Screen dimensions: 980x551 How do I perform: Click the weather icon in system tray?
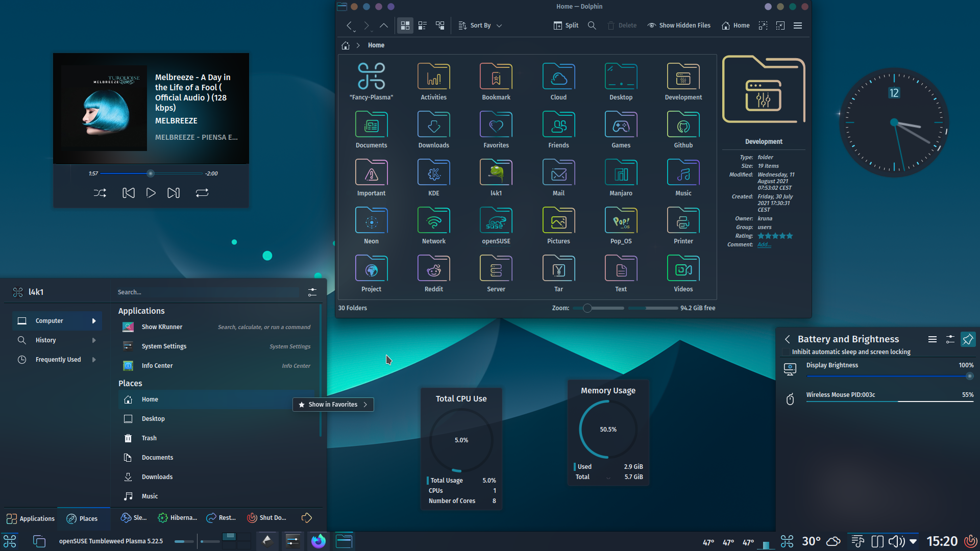tap(834, 541)
